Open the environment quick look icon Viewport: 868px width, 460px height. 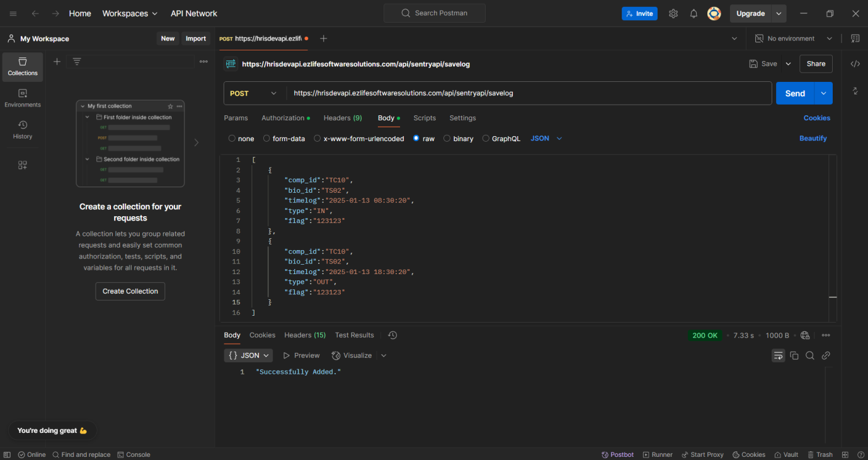pyautogui.click(x=855, y=38)
